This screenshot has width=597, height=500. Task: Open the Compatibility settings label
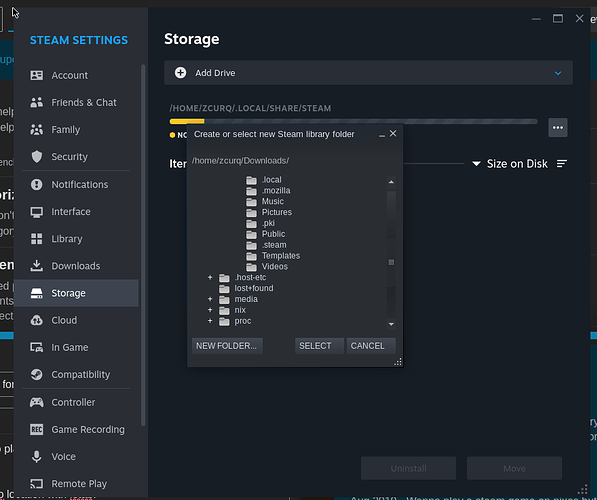pyautogui.click(x=81, y=375)
